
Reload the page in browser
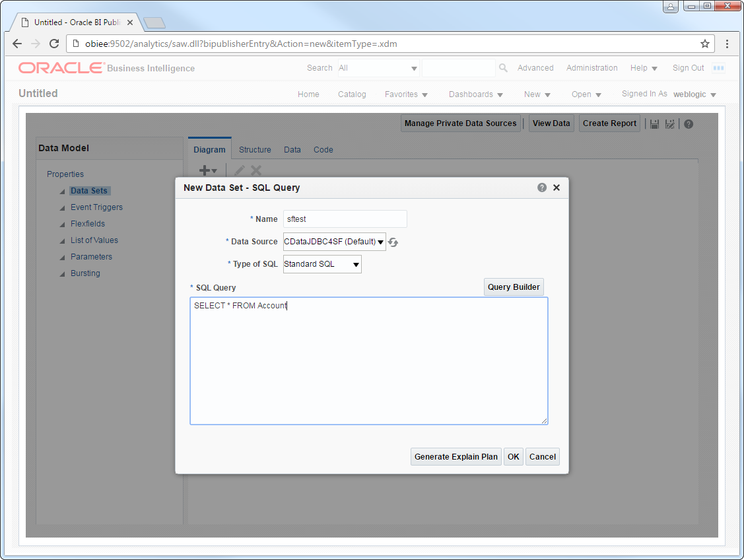[x=54, y=44]
